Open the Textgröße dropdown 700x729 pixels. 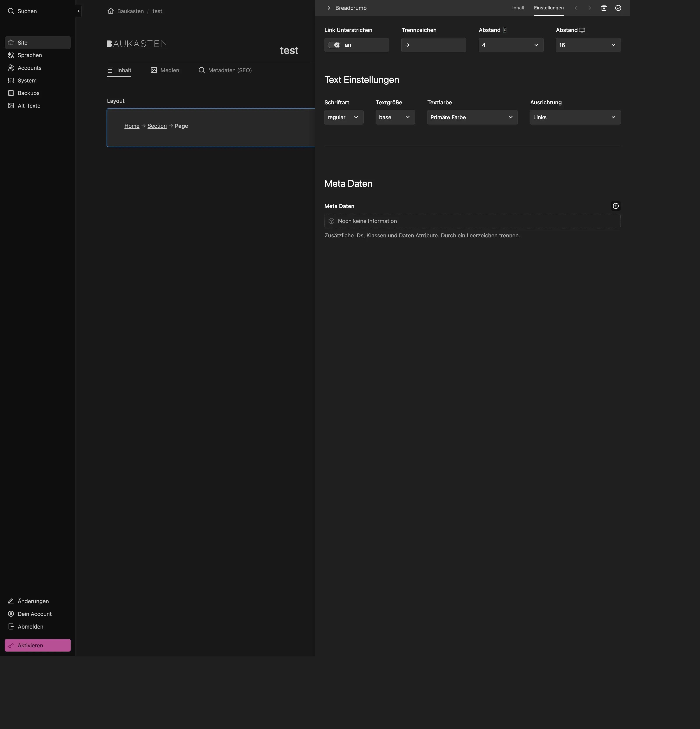pos(395,117)
